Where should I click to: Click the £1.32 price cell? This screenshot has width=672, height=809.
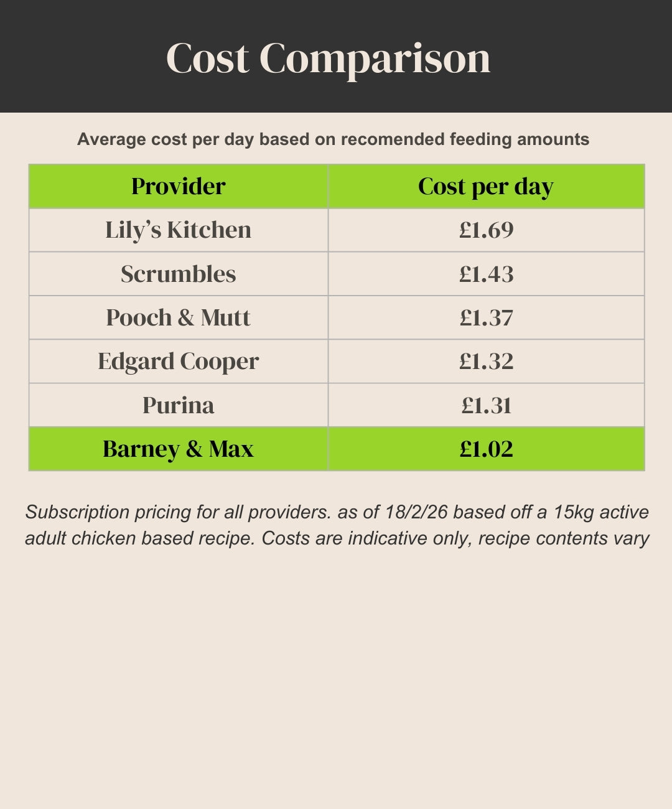[486, 361]
